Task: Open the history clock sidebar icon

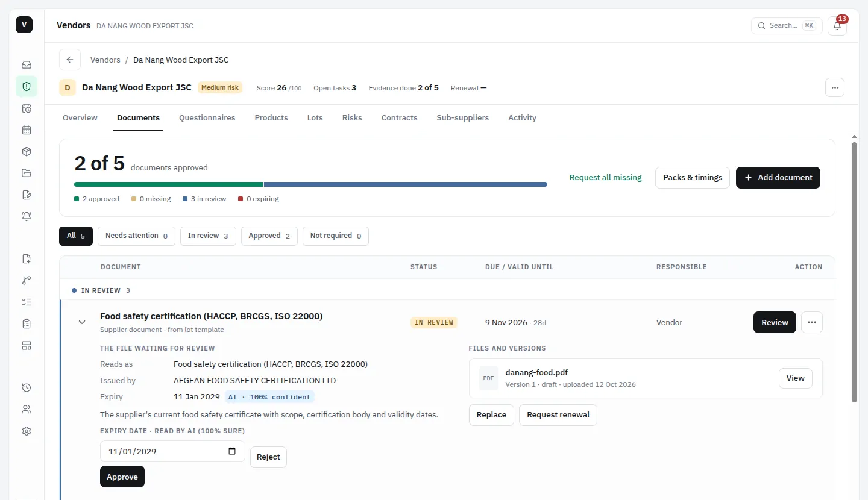Action: (x=27, y=388)
